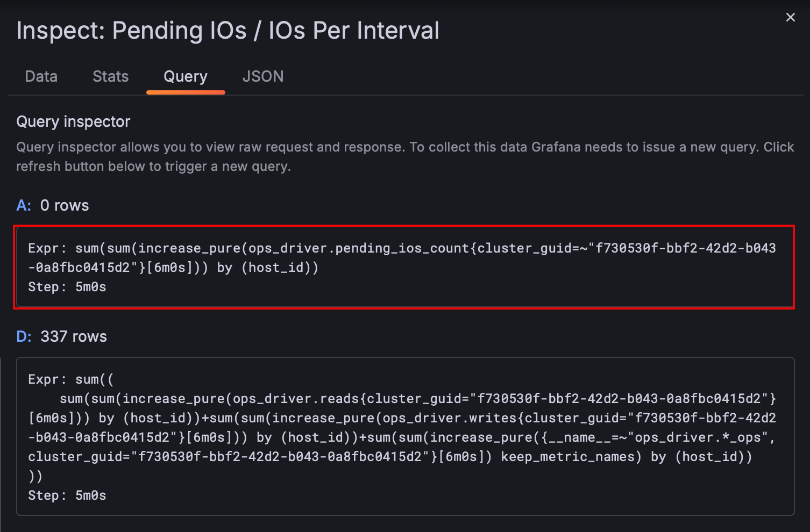The image size is (810, 532).
Task: Switch to the Data tab
Action: [x=41, y=76]
